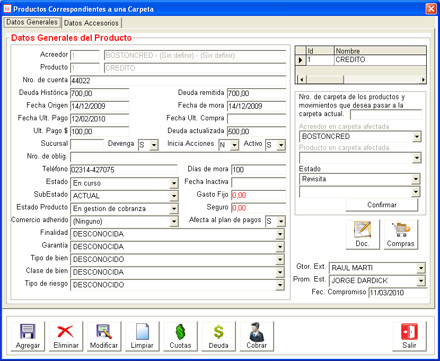The image size is (440, 361).
Task: Click the Fecha Ult. Pago field
Action: [100, 119]
